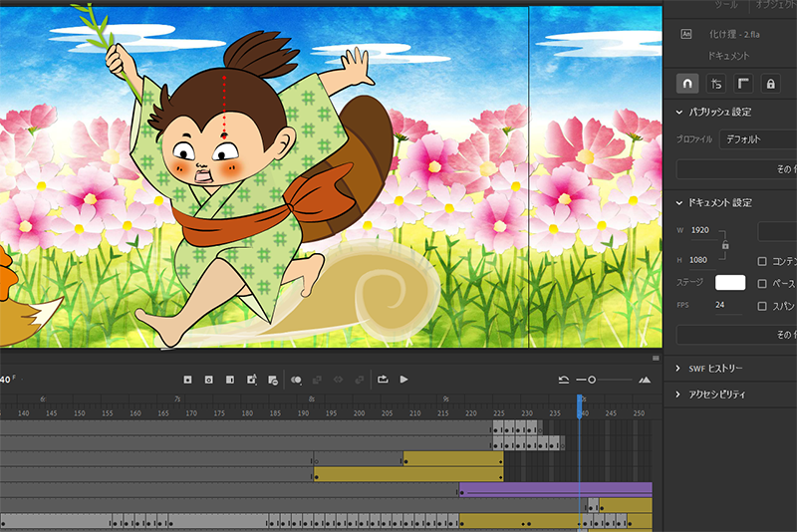Screen dimensions: 797x532
Task: Click the insert blank keyframe icon
Action: click(x=208, y=380)
